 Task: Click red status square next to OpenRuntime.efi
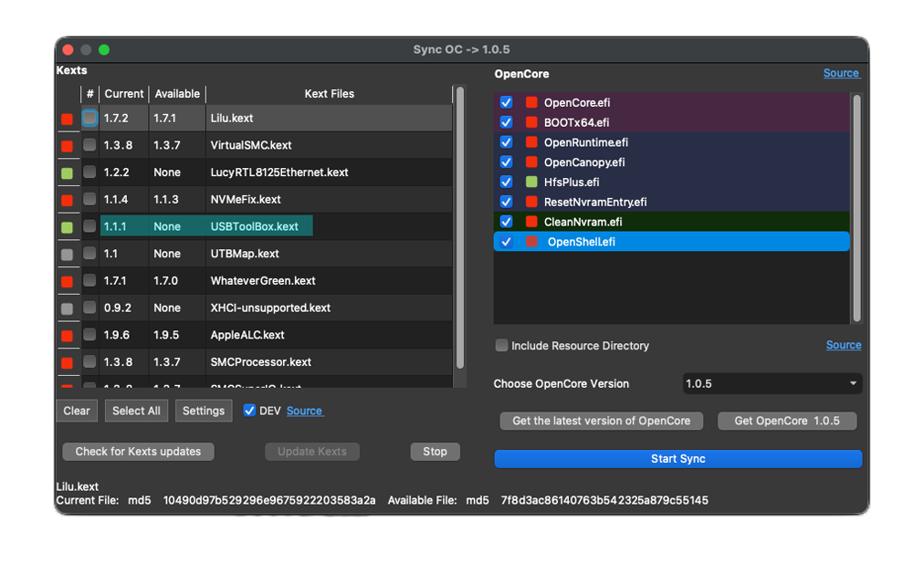(x=531, y=142)
